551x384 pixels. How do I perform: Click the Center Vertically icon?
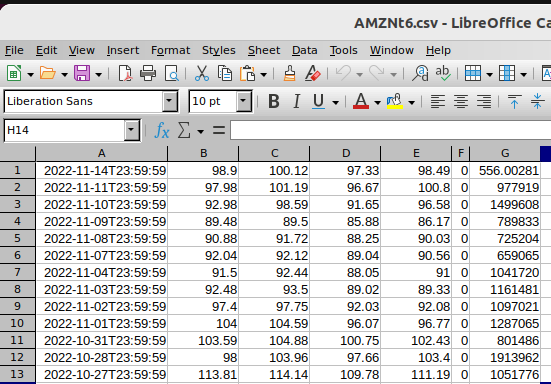coord(537,102)
